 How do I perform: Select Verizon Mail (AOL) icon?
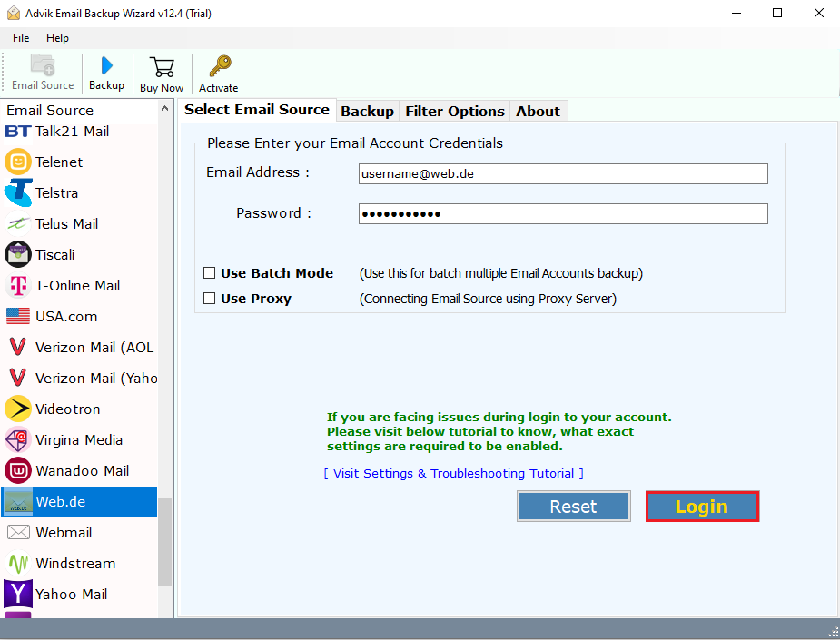coord(17,347)
